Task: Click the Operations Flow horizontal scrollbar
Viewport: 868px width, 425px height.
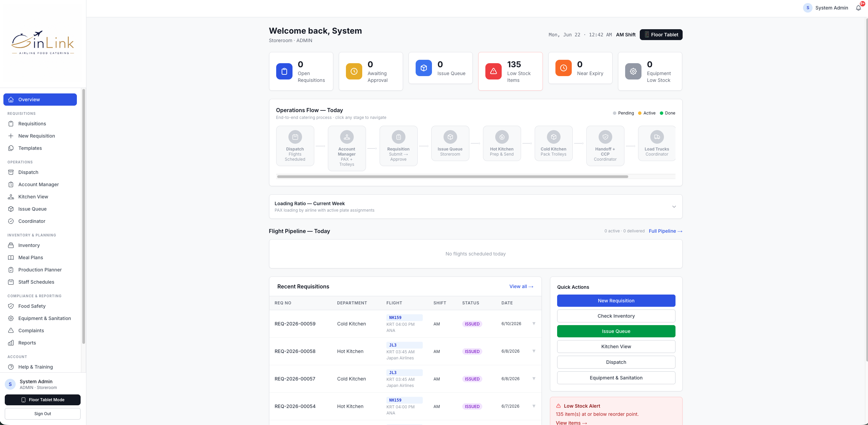Action: 452,177
